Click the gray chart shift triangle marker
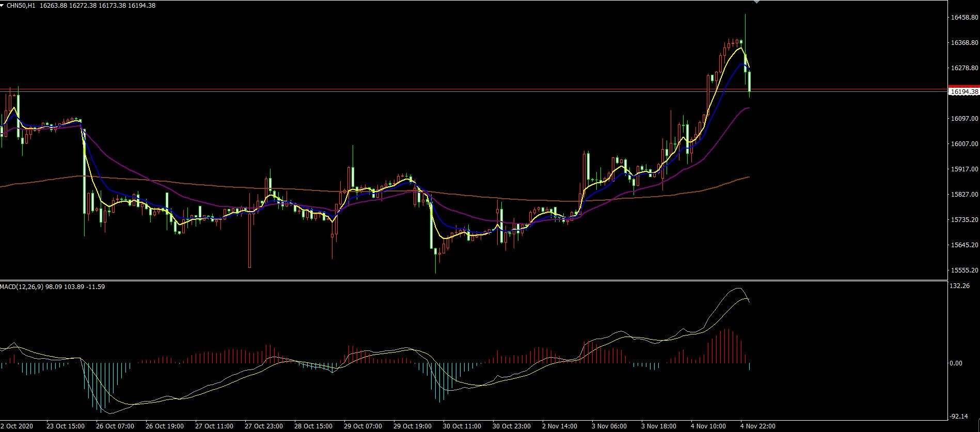Viewport: 980px width, 432px height. (x=756, y=2)
